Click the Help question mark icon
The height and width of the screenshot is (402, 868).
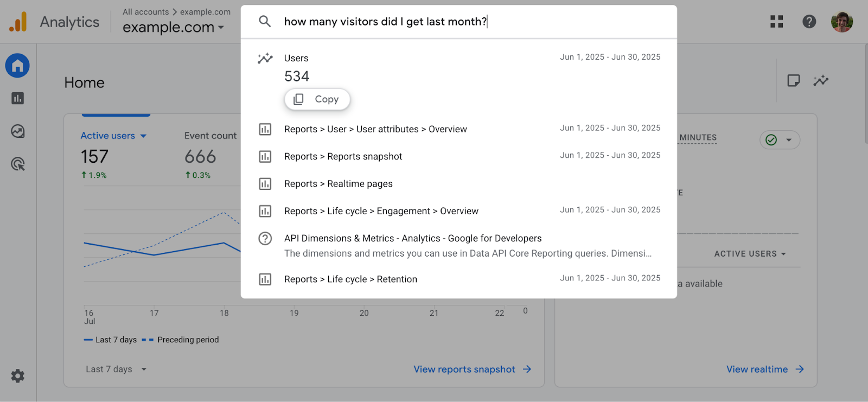[809, 22]
